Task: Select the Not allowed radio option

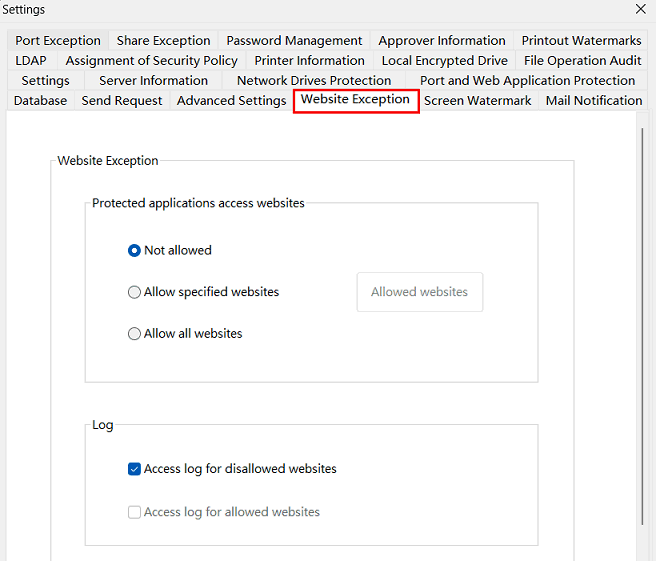Action: [134, 250]
